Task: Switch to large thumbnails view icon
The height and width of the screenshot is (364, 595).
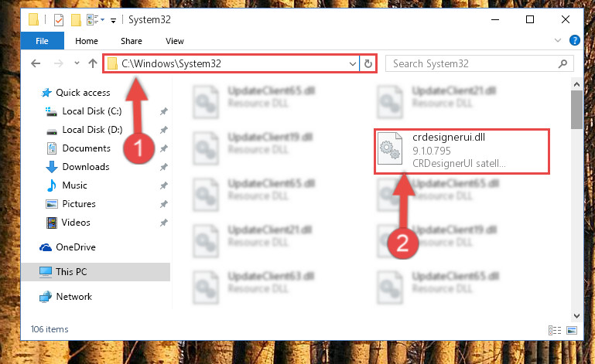Action: click(x=572, y=330)
